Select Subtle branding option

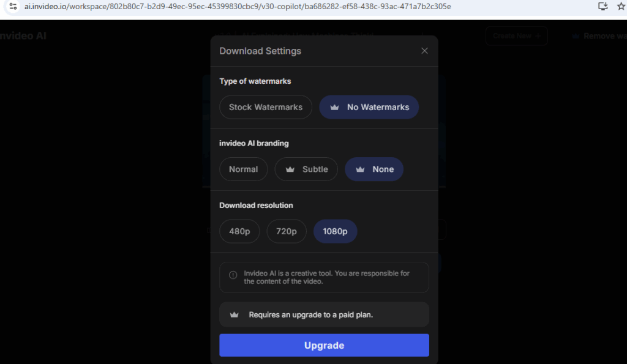306,169
